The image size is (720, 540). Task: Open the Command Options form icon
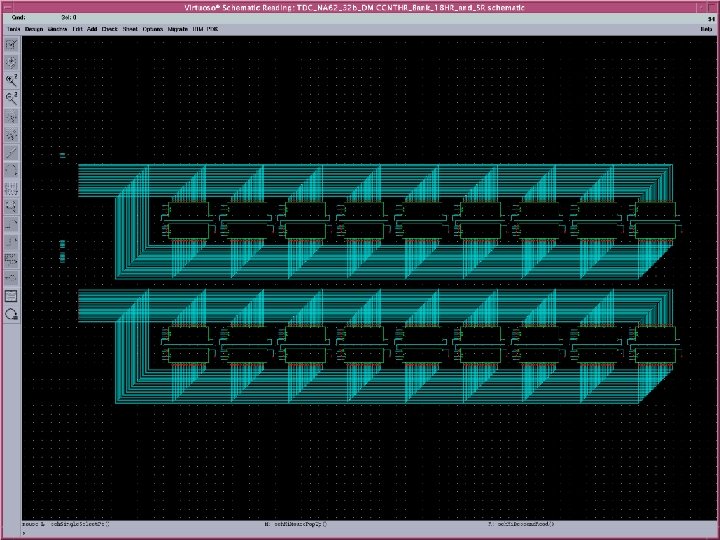point(11,295)
